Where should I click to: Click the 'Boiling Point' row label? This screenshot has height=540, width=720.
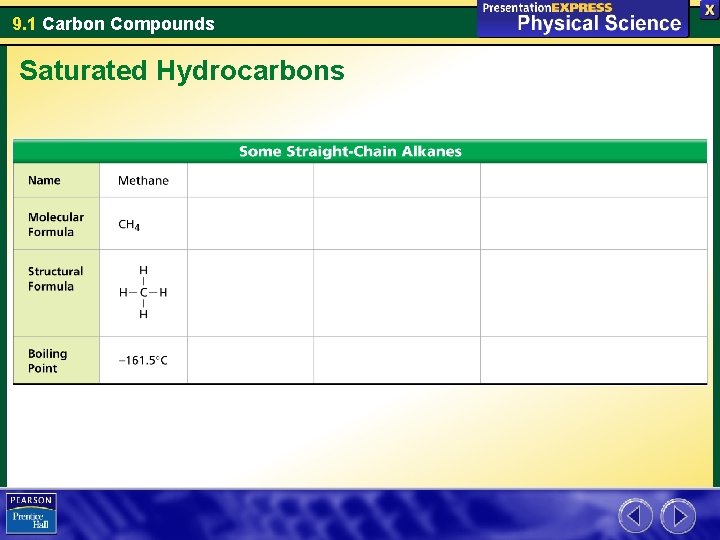[x=48, y=360]
